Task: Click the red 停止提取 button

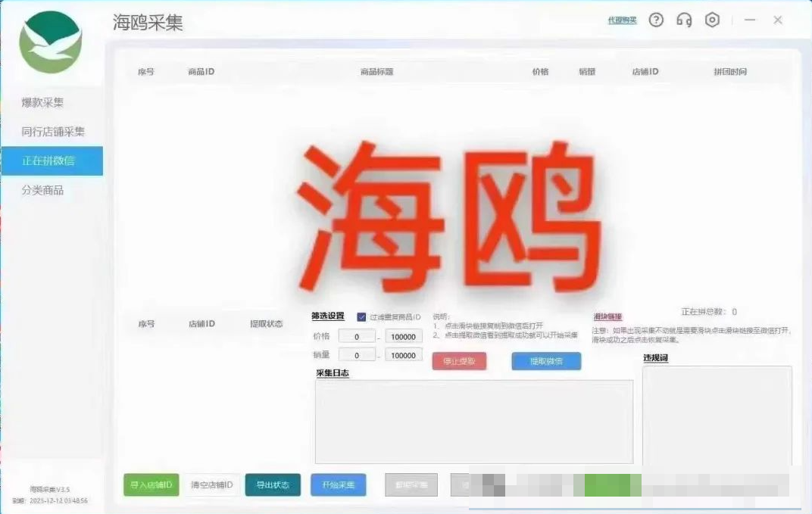Action: coord(459,361)
